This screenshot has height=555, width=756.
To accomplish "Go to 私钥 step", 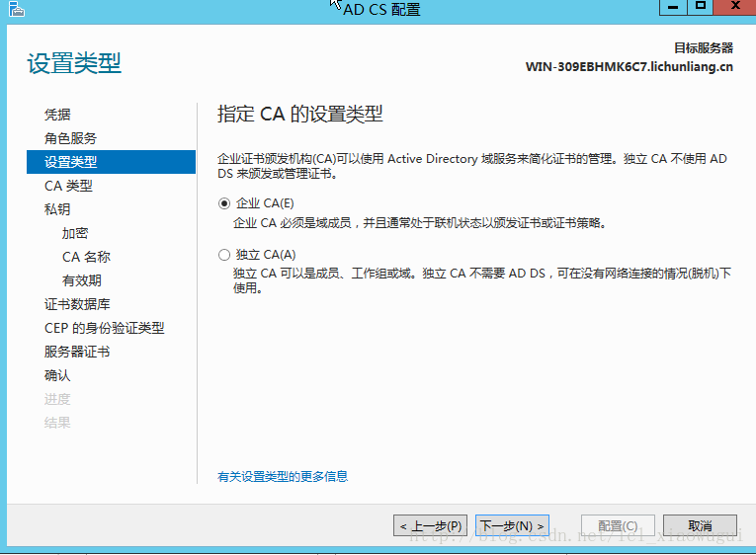I will [57, 209].
